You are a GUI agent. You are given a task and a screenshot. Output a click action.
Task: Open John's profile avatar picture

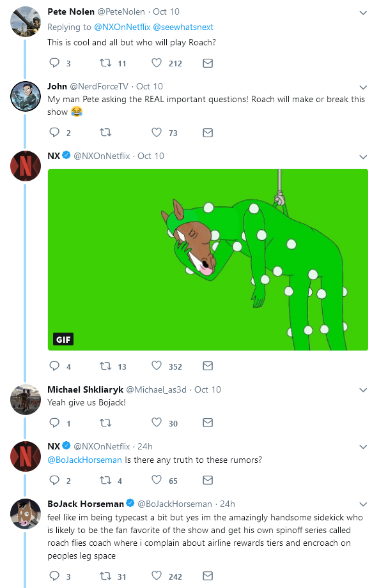point(26,96)
